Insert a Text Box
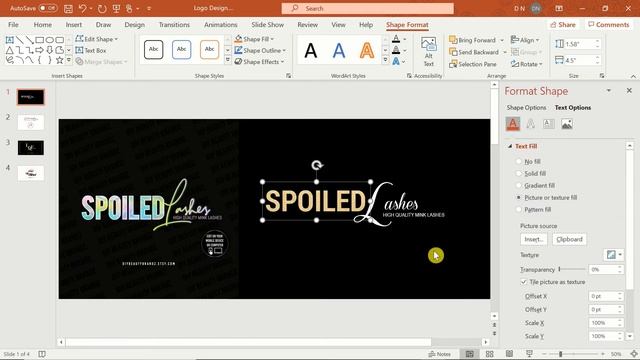 click(91, 51)
